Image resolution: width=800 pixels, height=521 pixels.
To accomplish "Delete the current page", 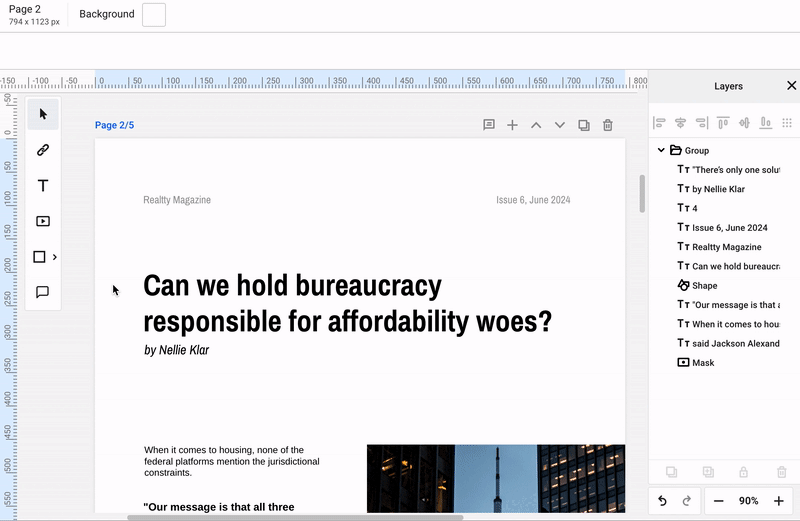I will pyautogui.click(x=608, y=125).
